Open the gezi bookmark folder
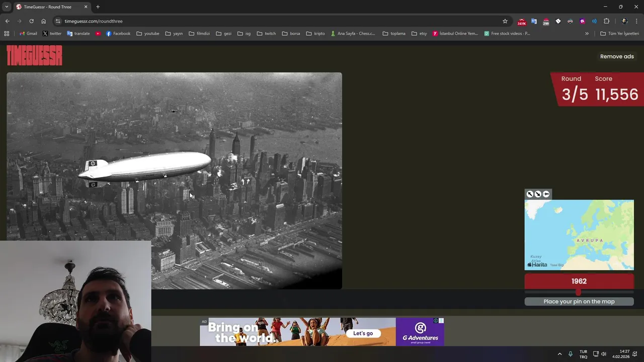 [x=224, y=34]
